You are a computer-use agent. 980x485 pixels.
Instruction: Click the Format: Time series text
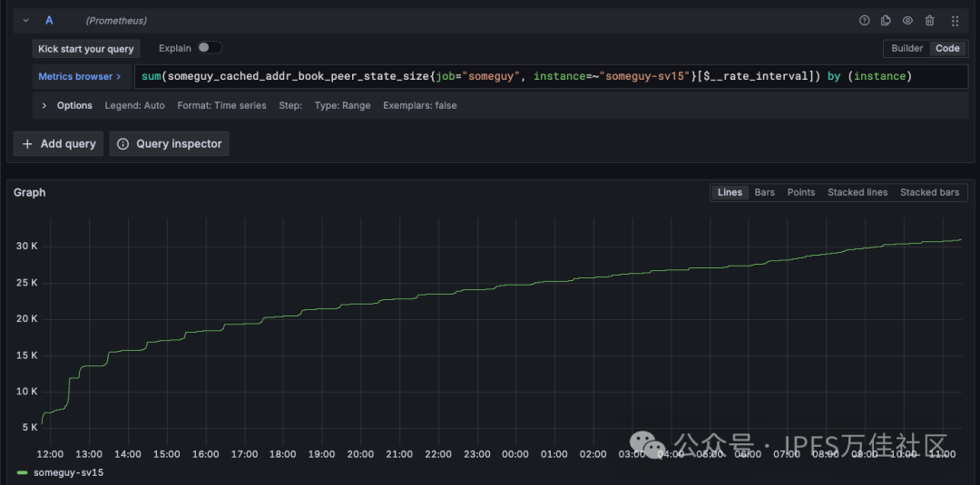pos(222,105)
